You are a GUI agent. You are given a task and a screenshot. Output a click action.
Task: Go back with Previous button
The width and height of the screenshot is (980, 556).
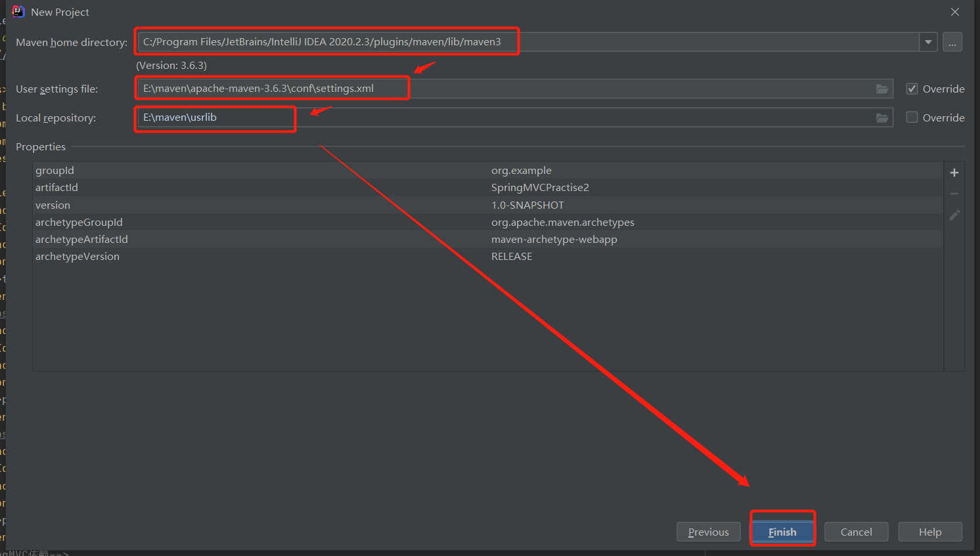click(708, 532)
